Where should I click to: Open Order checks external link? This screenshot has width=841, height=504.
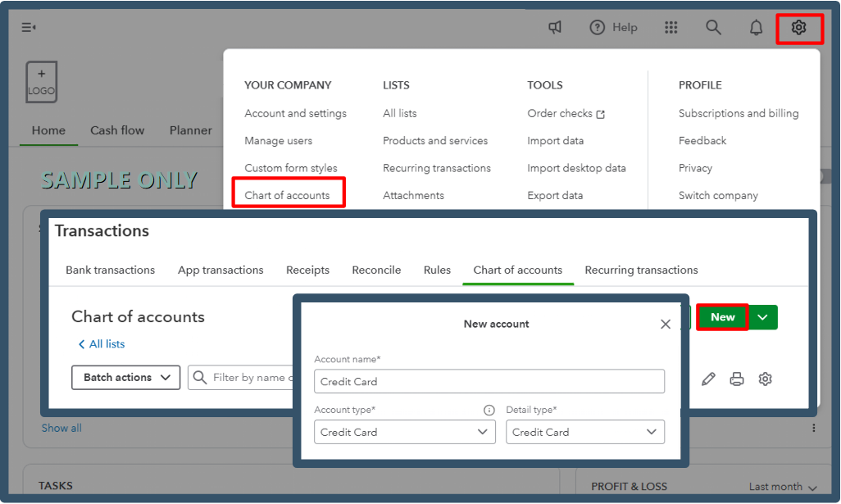point(566,114)
